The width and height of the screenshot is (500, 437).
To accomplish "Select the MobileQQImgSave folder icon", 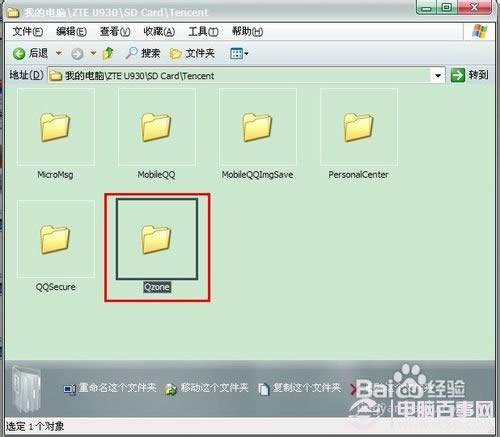I will point(258,127).
